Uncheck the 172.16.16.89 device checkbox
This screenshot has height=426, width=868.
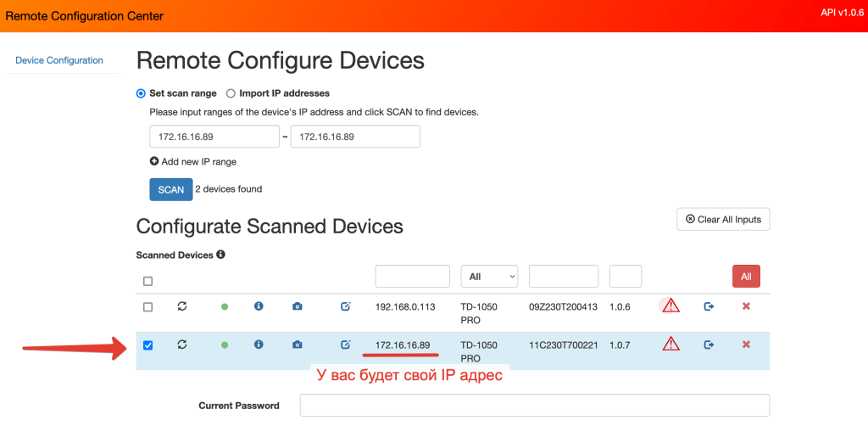click(x=147, y=345)
